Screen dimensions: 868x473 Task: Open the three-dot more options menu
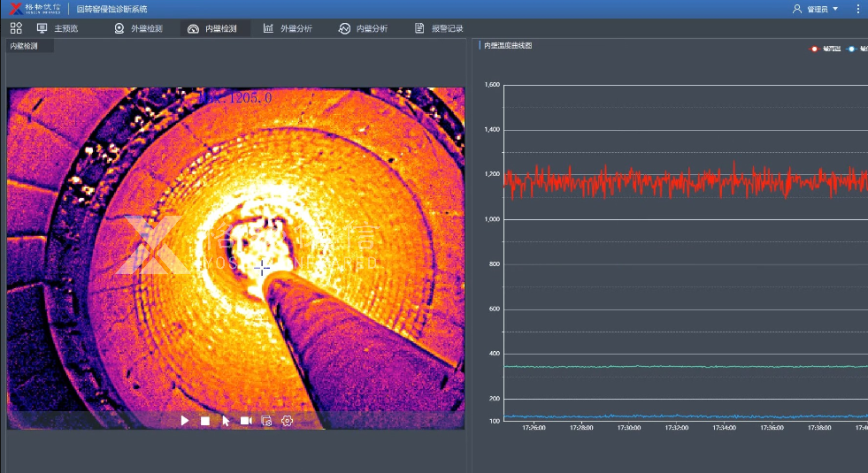click(x=857, y=9)
